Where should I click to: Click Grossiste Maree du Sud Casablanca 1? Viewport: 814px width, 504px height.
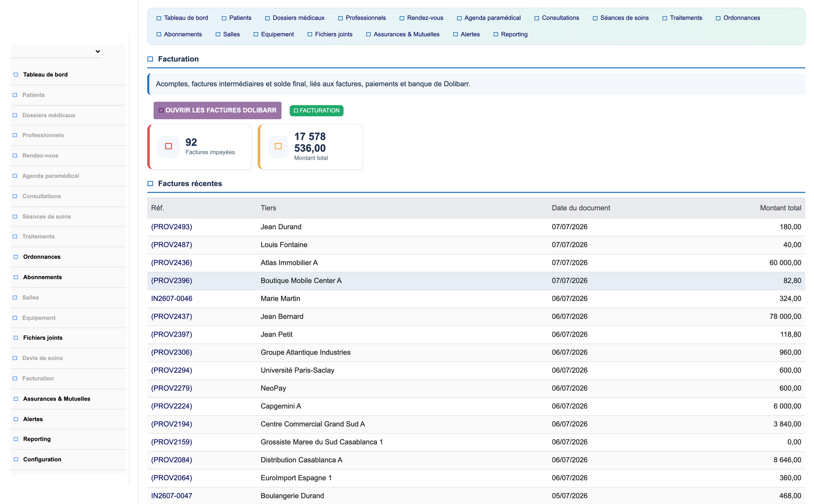coord(322,442)
